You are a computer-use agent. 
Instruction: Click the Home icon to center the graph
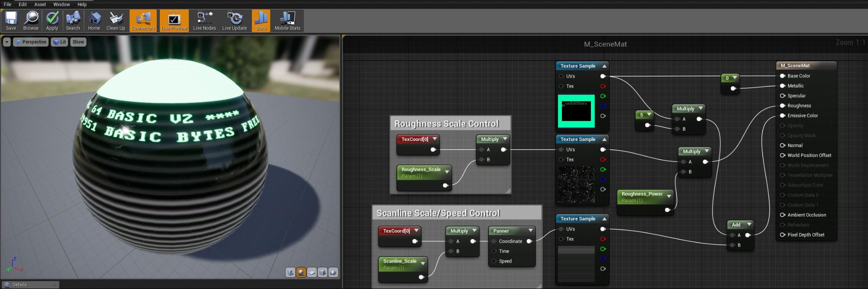94,21
